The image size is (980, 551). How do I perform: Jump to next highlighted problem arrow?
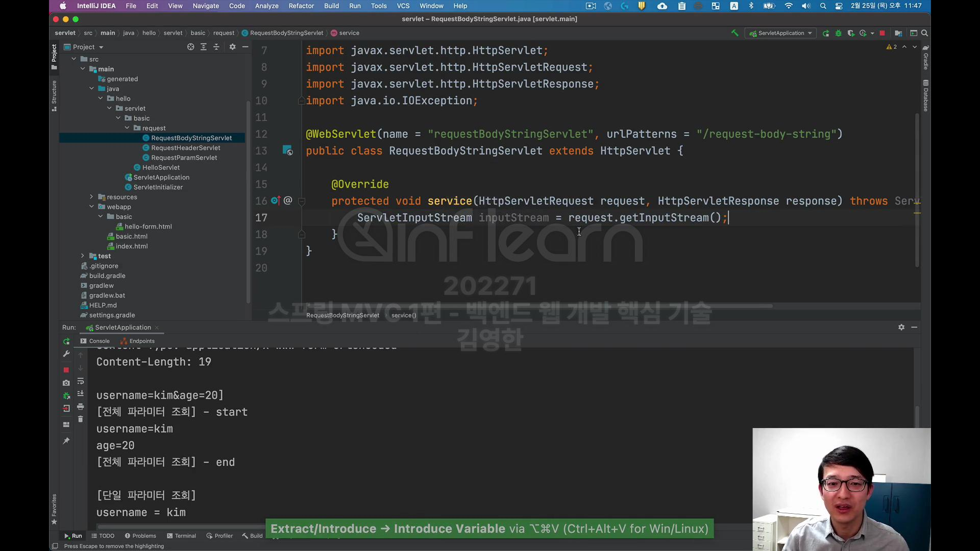click(x=915, y=47)
